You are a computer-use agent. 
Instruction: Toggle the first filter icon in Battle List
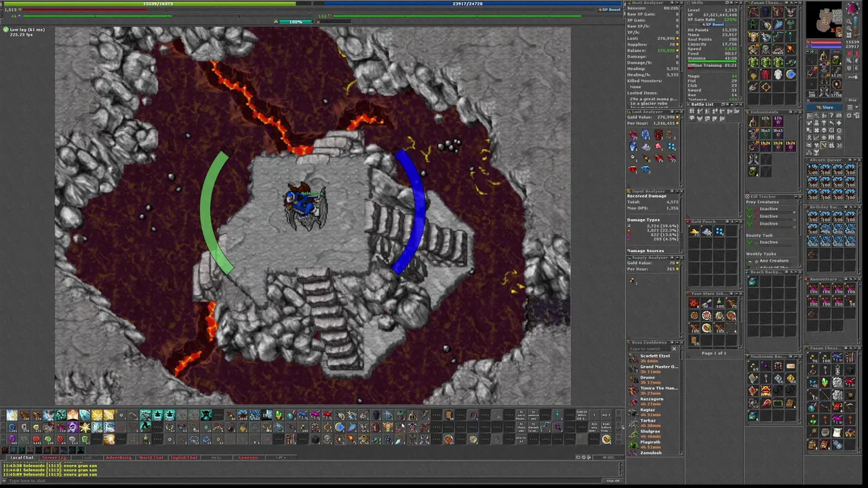click(x=691, y=111)
